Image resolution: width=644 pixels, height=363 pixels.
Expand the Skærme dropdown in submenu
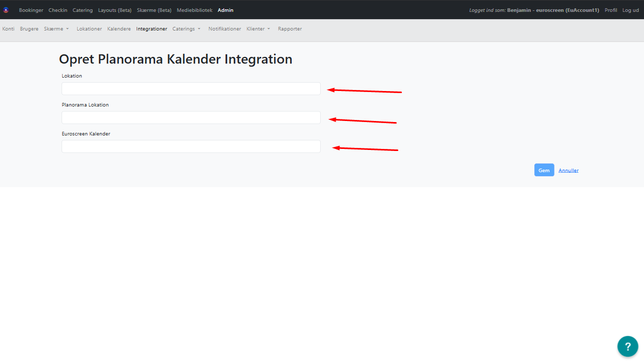click(x=56, y=29)
